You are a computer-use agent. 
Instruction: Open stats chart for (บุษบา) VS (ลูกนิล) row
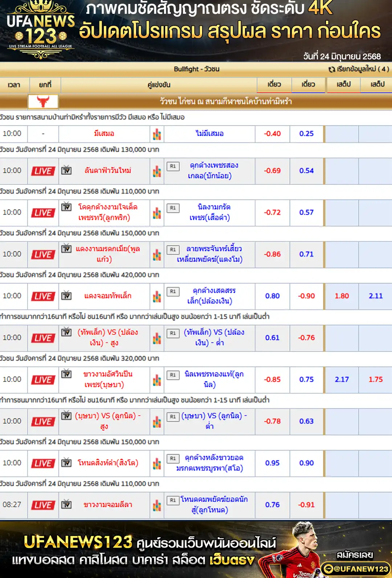pos(157,422)
